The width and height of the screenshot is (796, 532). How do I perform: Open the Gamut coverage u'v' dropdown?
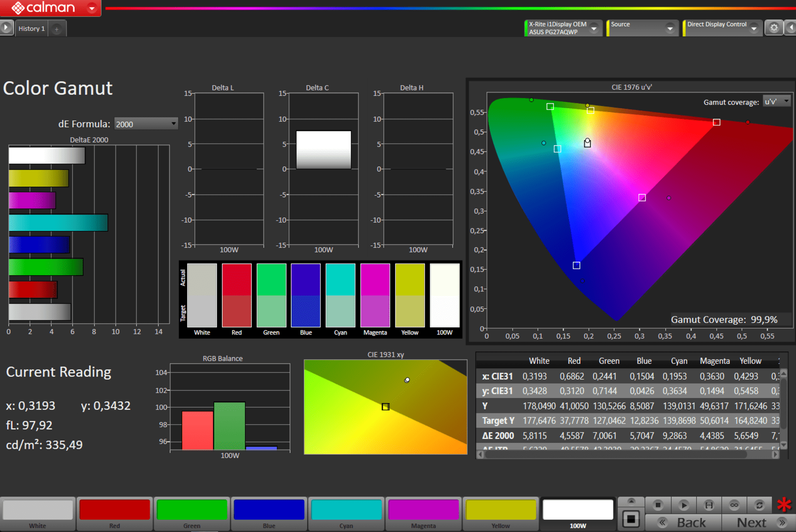click(x=777, y=101)
